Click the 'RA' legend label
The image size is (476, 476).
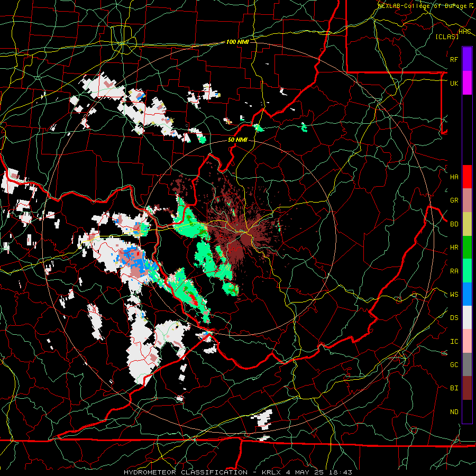[454, 271]
